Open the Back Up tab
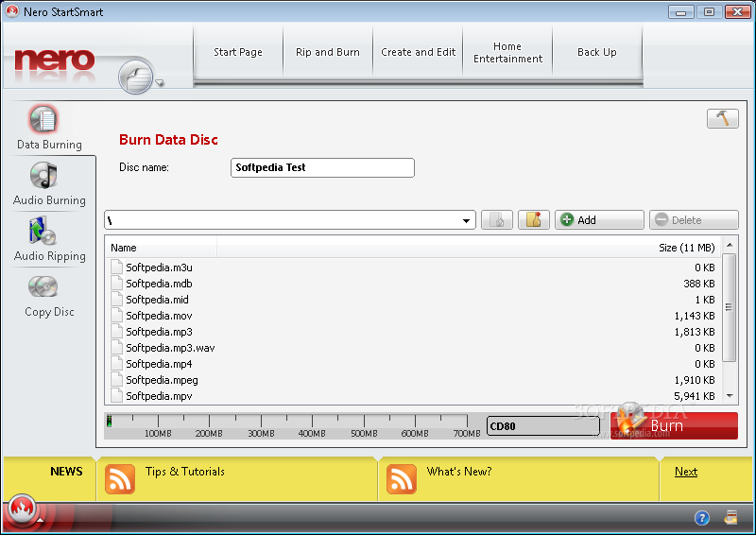This screenshot has width=756, height=535. 597,52
